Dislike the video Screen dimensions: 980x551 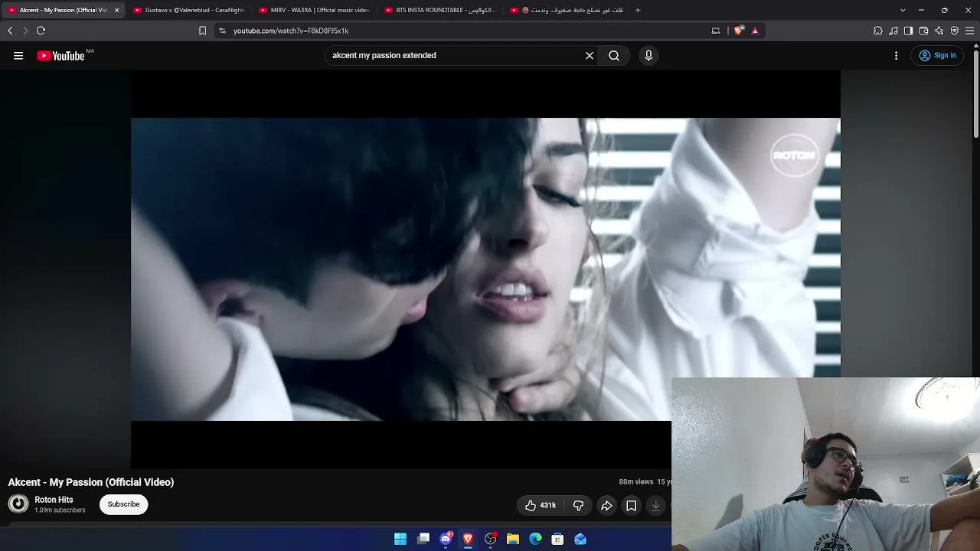click(x=578, y=505)
